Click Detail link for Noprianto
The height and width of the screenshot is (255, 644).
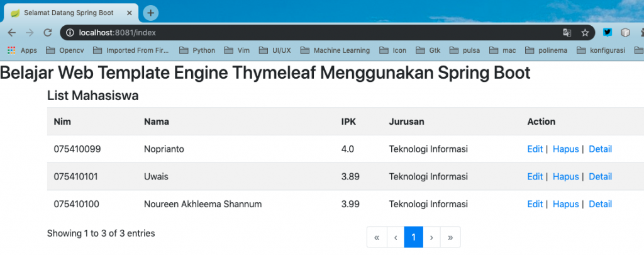pyautogui.click(x=600, y=149)
